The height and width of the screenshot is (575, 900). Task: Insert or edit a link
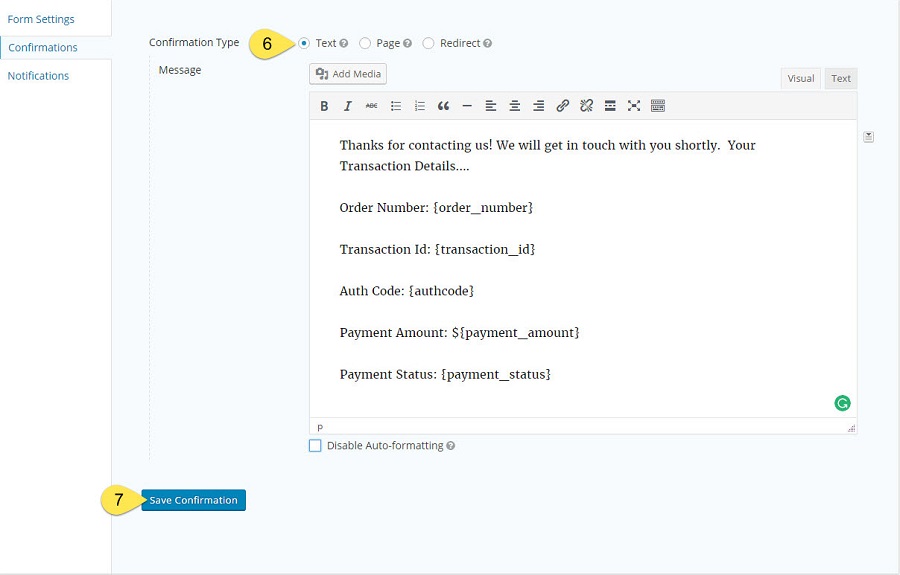pos(562,106)
